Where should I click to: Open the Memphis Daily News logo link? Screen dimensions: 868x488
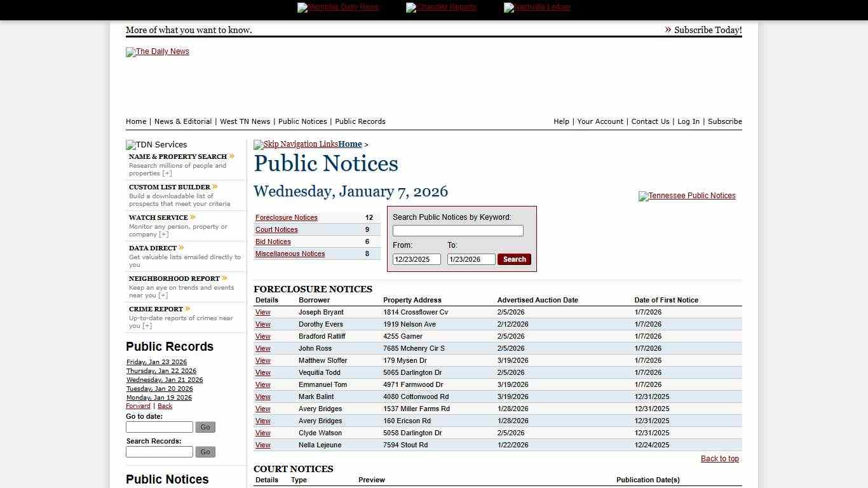pyautogui.click(x=338, y=7)
